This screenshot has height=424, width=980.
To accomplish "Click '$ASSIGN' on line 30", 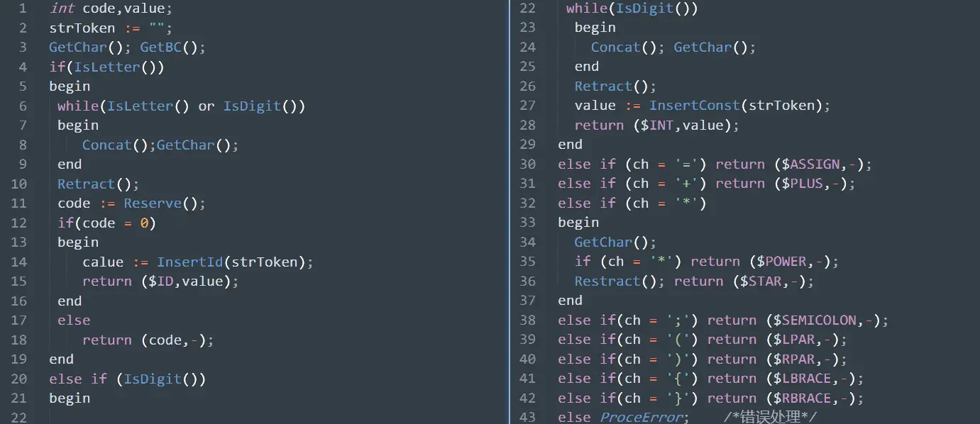I will pos(810,164).
